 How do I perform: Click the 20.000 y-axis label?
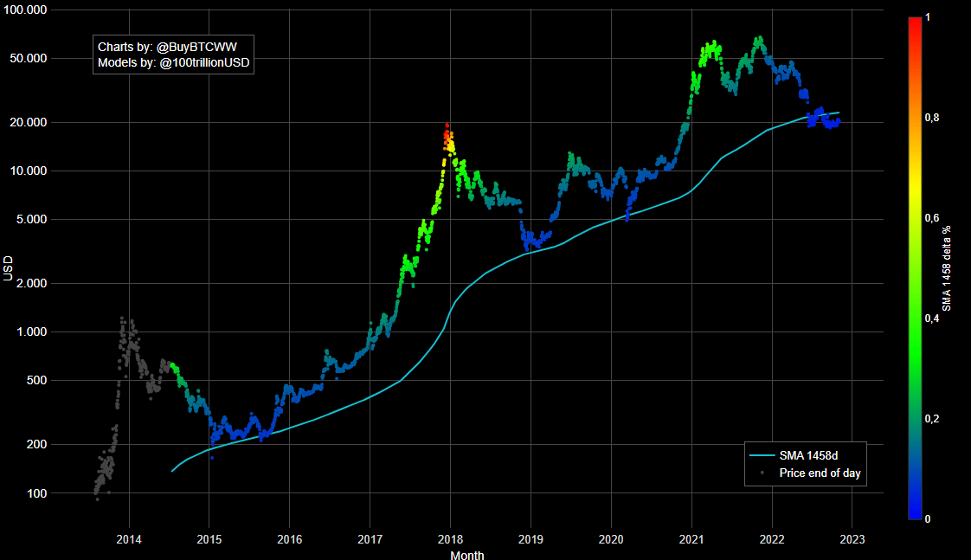point(29,122)
